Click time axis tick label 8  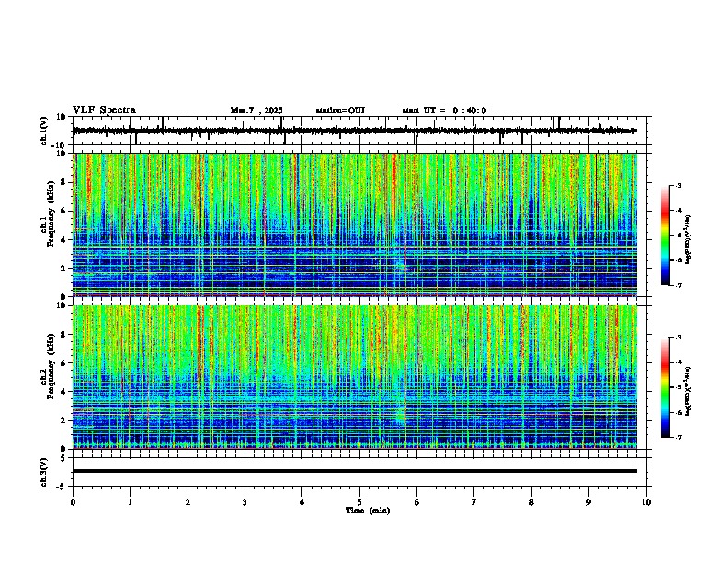tap(531, 502)
